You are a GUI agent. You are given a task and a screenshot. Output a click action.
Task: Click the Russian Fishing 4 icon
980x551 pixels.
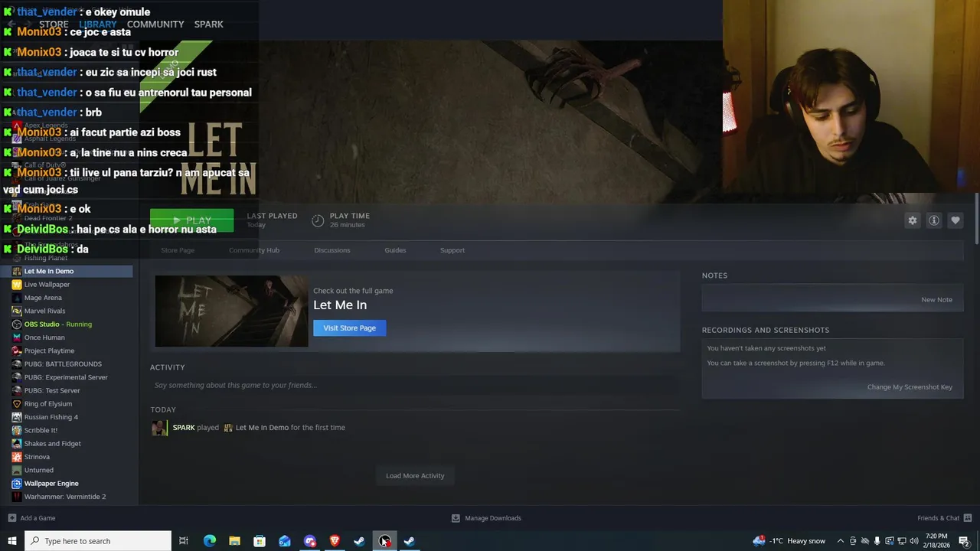[x=17, y=417]
